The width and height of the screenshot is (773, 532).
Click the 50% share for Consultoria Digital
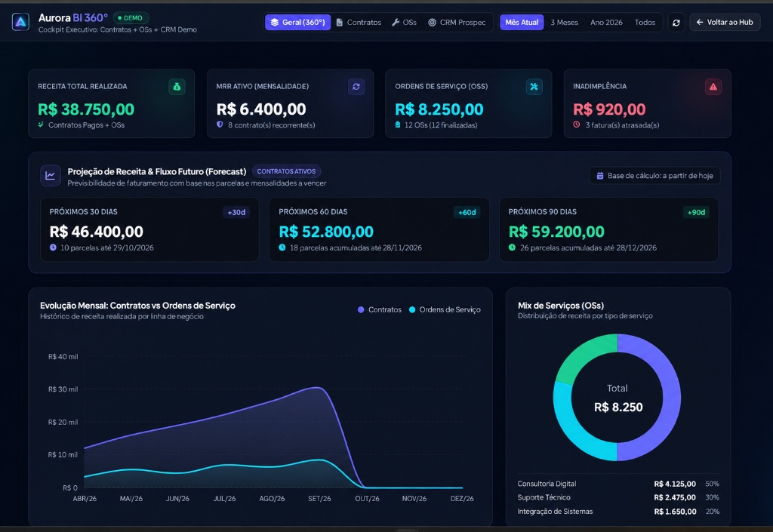pyautogui.click(x=713, y=484)
